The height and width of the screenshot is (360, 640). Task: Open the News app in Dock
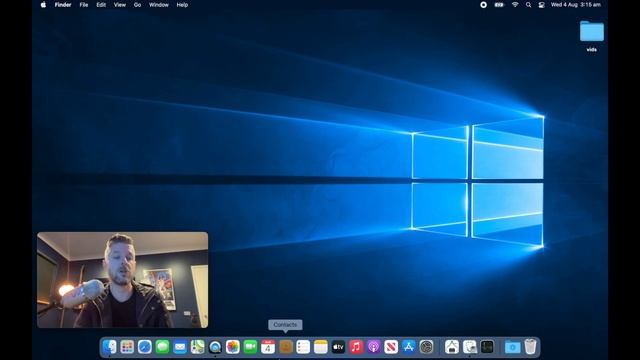[391, 347]
